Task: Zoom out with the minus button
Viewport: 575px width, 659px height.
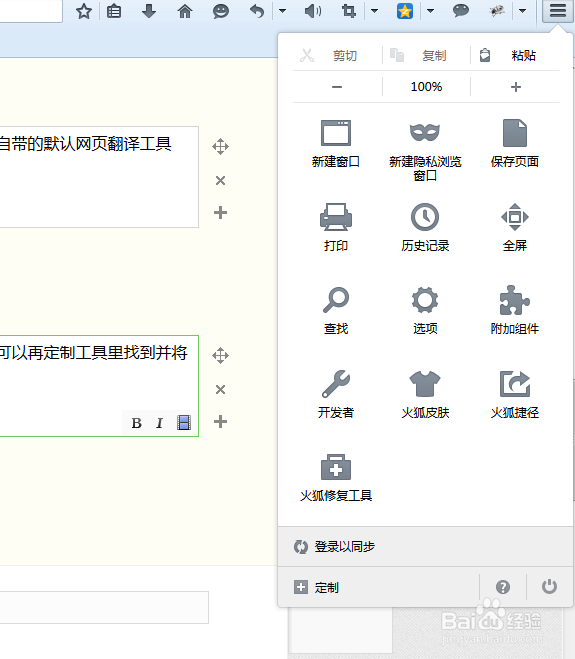Action: tap(337, 87)
